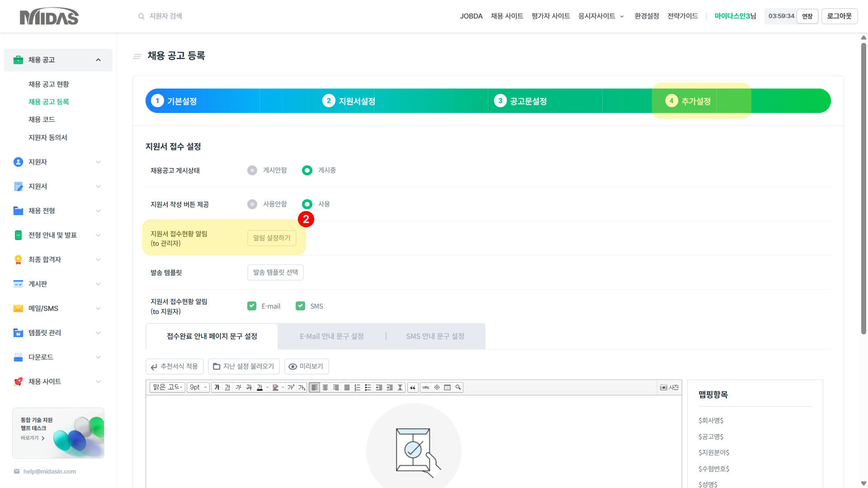Click the 사진 photo insert icon
Image resolution: width=868 pixels, height=488 pixels.
point(669,387)
